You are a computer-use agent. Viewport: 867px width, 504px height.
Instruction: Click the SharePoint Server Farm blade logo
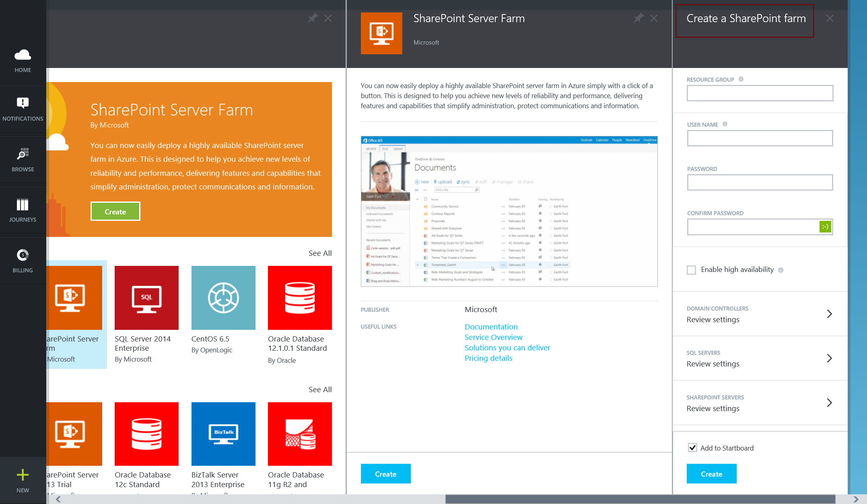click(x=381, y=33)
